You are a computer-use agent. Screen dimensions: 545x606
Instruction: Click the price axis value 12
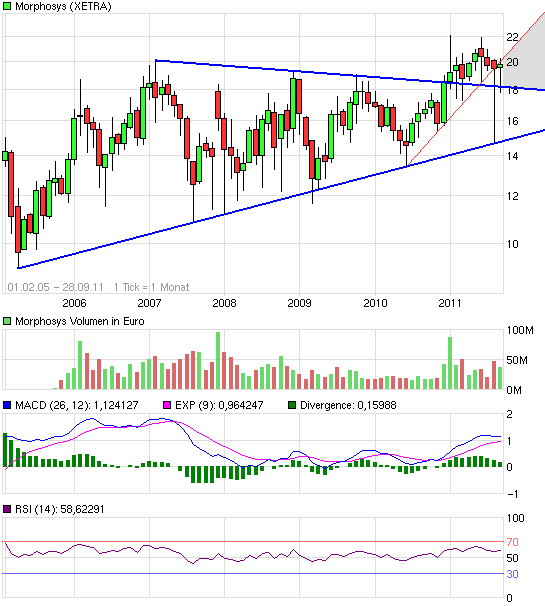tap(513, 196)
